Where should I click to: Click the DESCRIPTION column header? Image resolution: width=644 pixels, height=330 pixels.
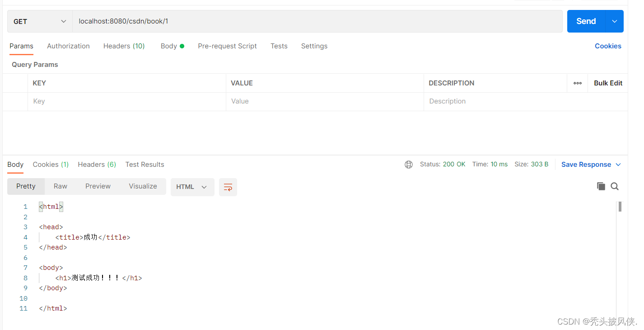pos(451,83)
